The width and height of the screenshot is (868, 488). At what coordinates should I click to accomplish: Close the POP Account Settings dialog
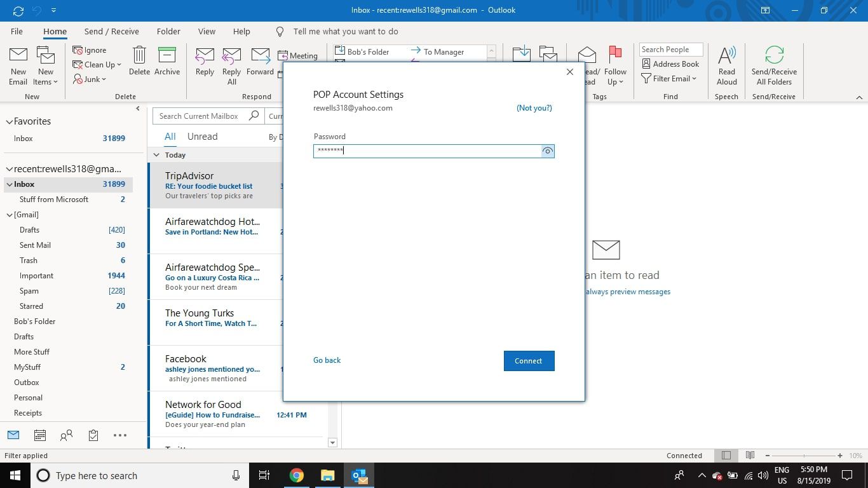click(570, 72)
